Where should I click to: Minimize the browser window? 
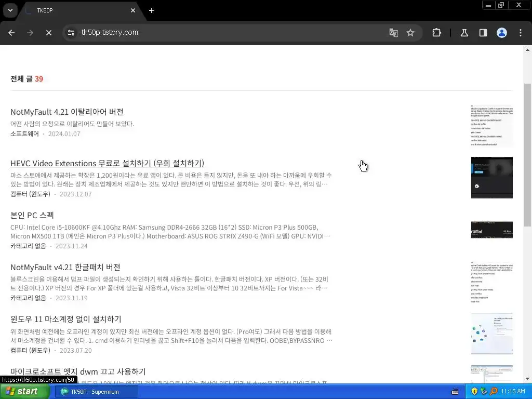click(488, 5)
